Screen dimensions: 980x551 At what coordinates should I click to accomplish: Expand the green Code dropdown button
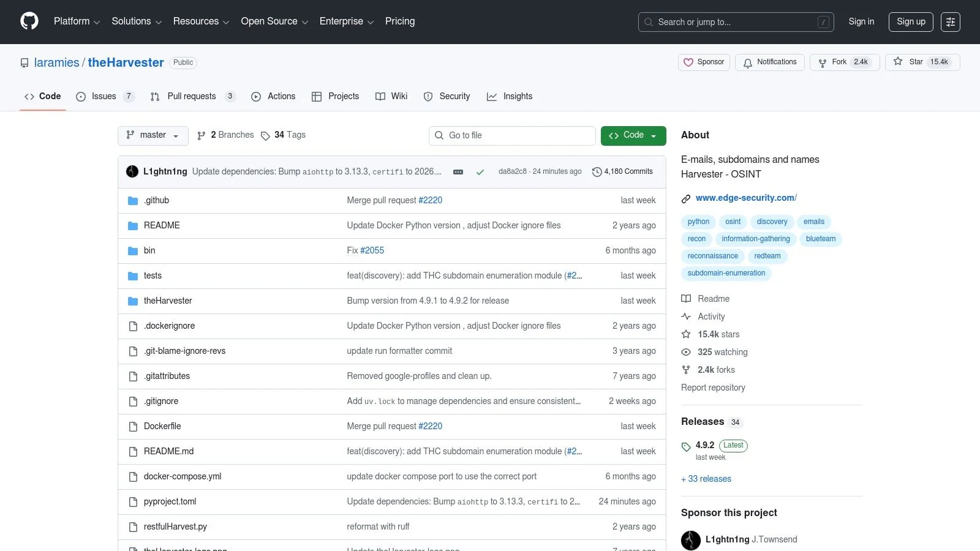coord(633,135)
